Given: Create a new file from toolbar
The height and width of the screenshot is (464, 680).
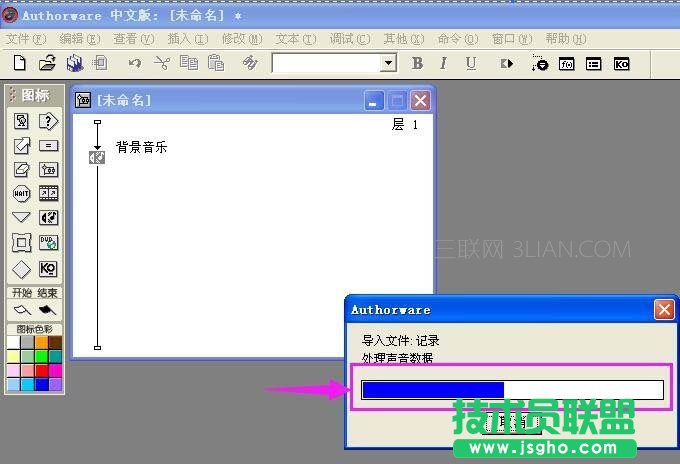Looking at the screenshot, I should point(20,63).
